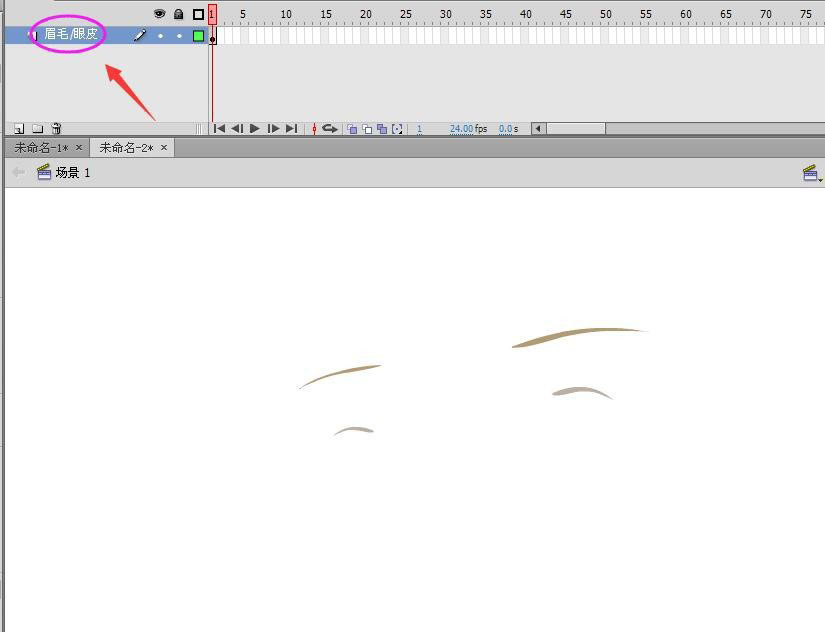Toggle visibility dot for 眉毛/眼皮 layer
The image size is (825, 632).
click(x=160, y=36)
